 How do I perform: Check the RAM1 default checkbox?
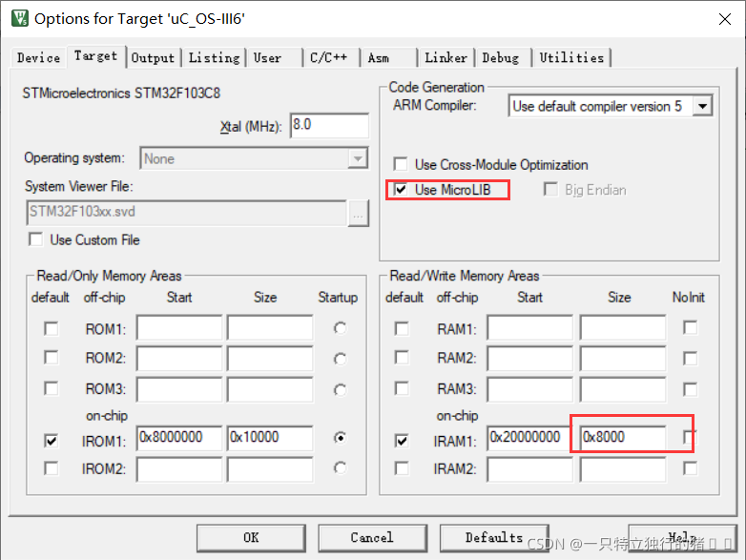tap(402, 328)
